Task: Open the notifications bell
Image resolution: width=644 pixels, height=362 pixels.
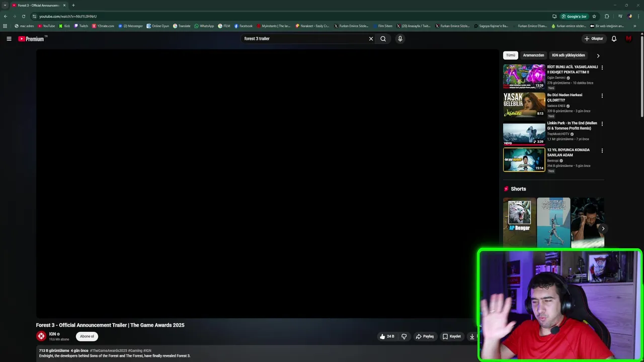Action: coord(614,39)
